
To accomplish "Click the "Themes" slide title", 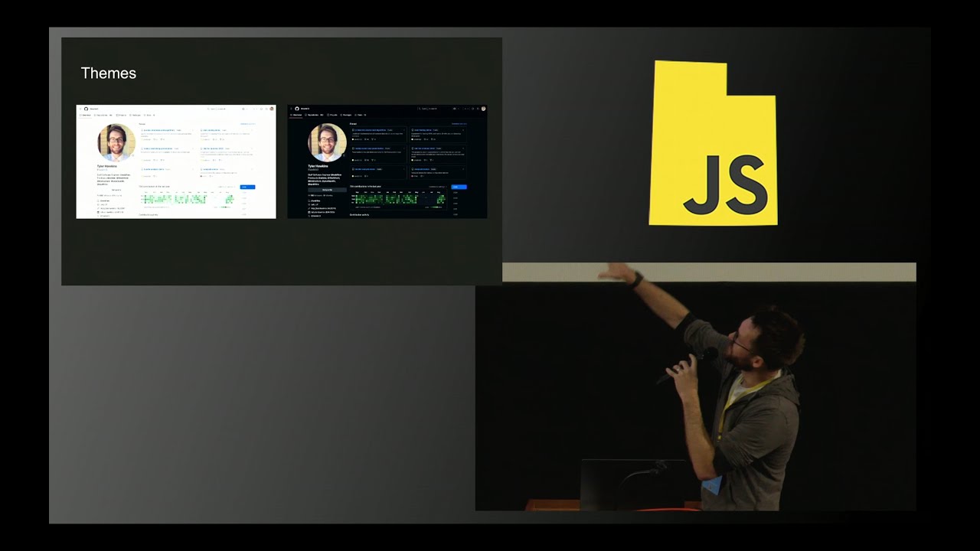I will (x=109, y=73).
